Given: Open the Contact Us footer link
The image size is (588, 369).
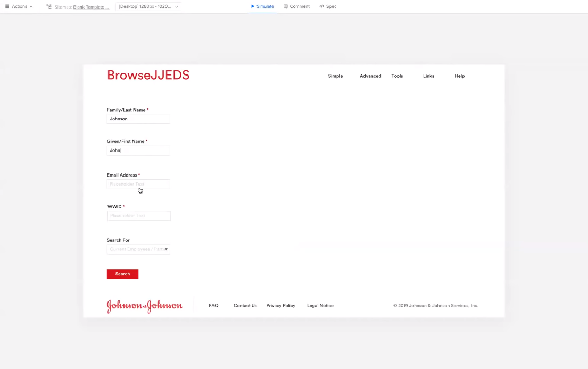Looking at the screenshot, I should 245,306.
